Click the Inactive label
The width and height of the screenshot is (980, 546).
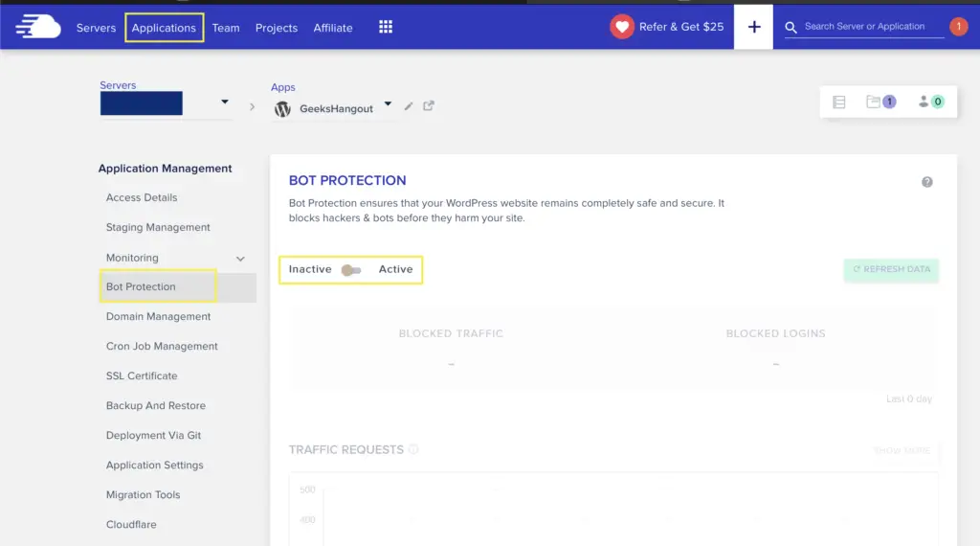point(310,269)
